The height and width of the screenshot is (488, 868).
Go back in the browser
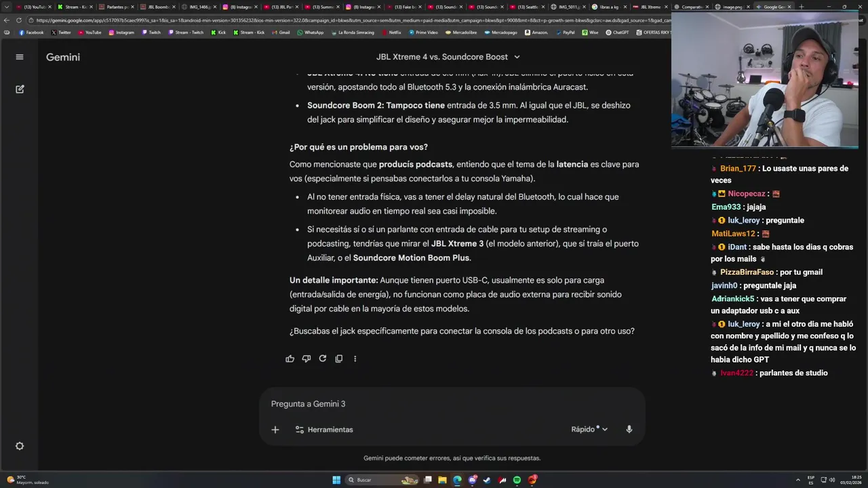pos(7,20)
